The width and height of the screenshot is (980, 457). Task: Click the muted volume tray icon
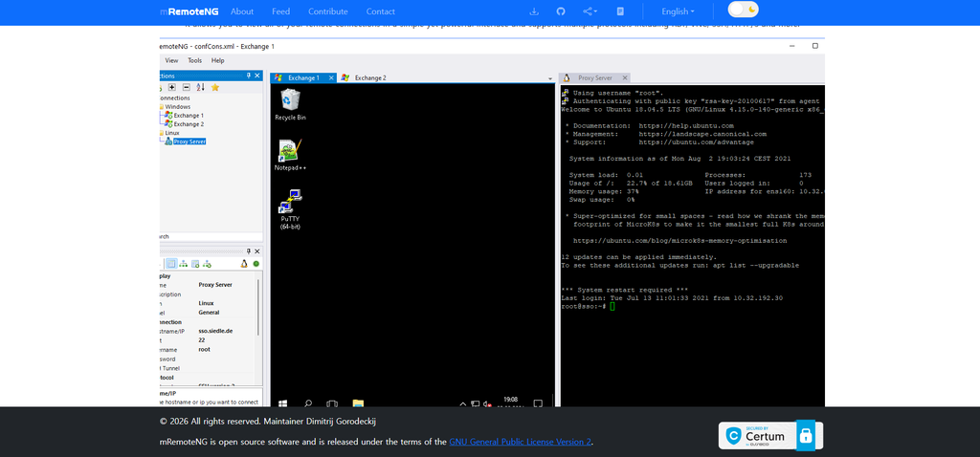(x=487, y=403)
